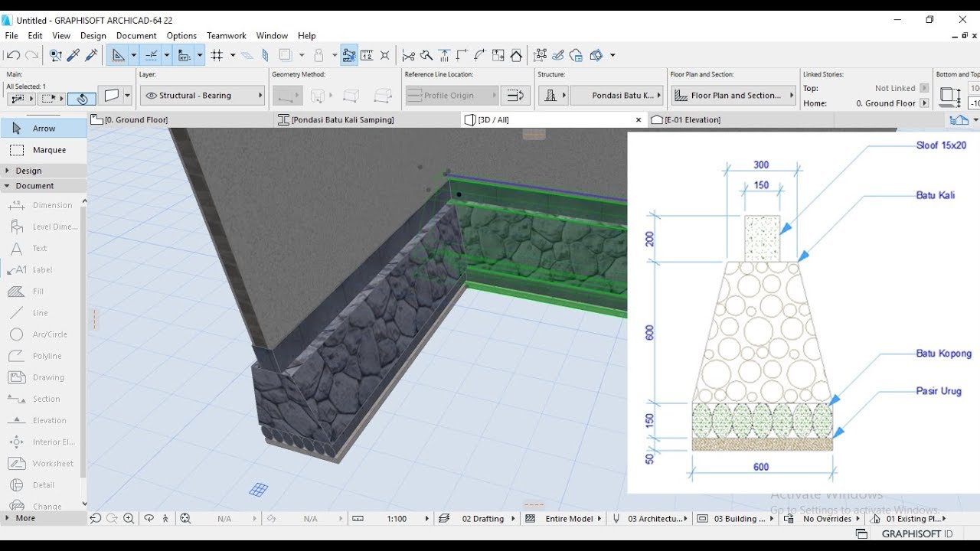
Task: Activate the Pick Up Parameters eyedropper
Action: (x=73, y=55)
